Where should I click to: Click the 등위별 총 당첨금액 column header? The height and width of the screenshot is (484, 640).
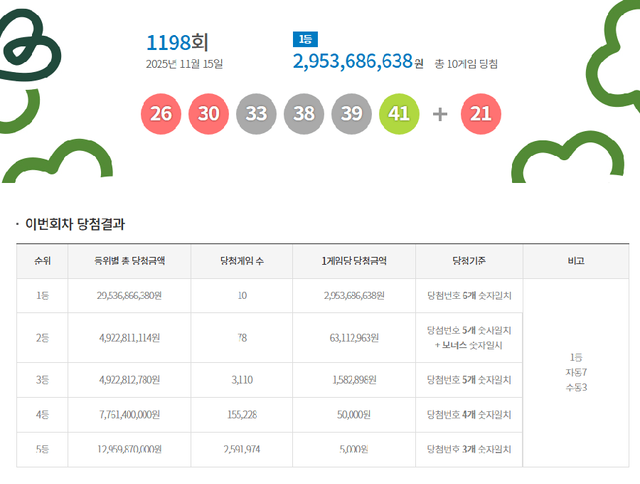(x=129, y=260)
